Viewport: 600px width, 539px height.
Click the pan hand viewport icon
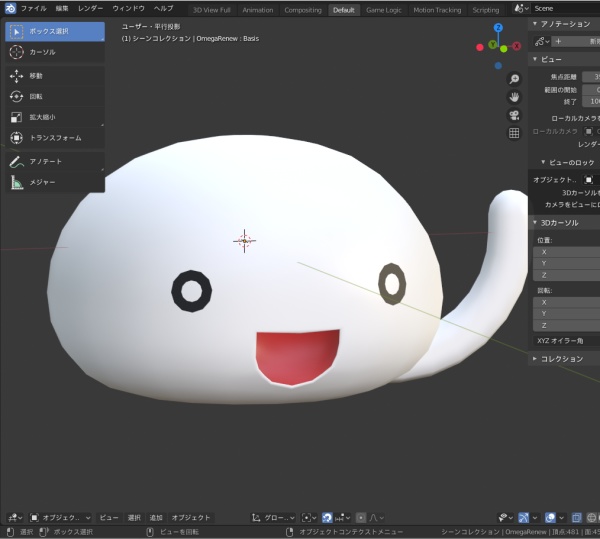514,97
